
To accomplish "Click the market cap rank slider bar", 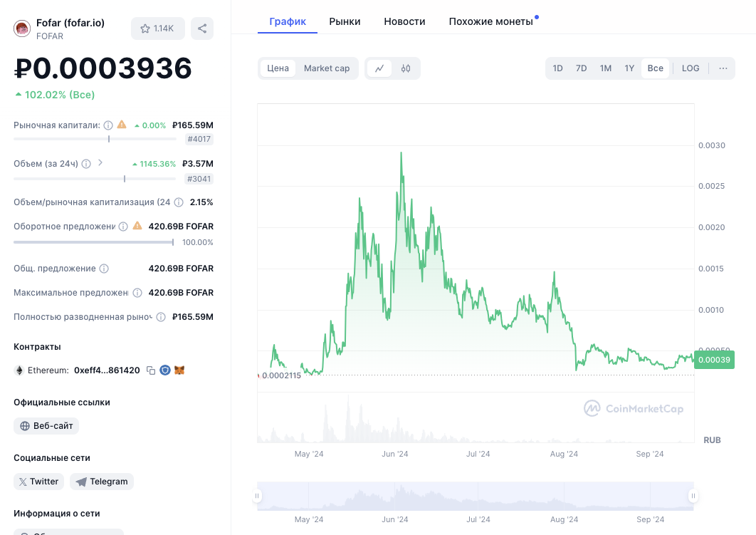I will pos(95,139).
